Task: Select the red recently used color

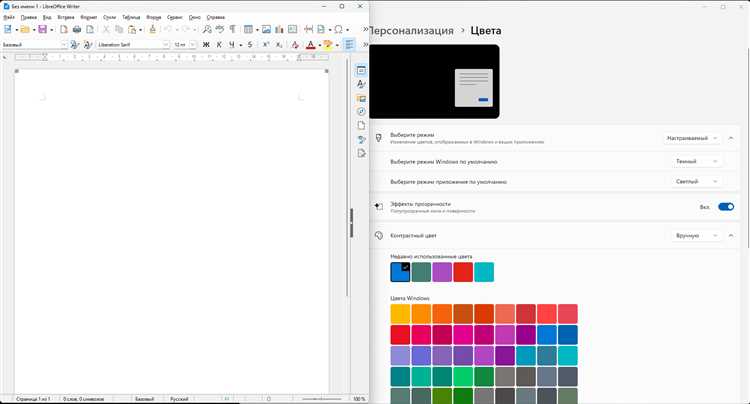Action: 463,272
